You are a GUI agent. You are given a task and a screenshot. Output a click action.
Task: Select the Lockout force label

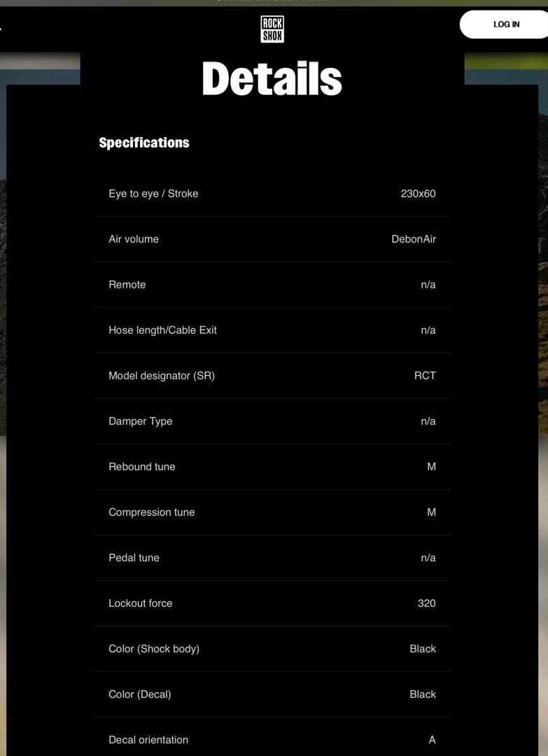pos(140,603)
